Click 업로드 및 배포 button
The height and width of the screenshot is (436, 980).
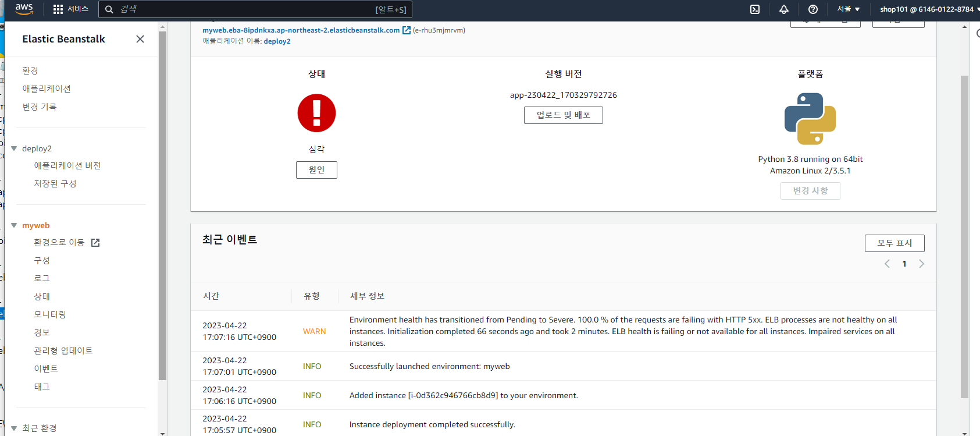[563, 115]
